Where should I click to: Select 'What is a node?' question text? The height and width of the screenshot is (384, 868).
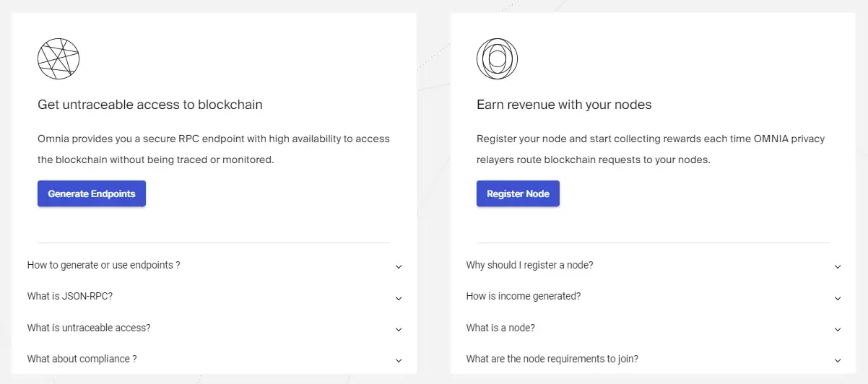point(500,328)
